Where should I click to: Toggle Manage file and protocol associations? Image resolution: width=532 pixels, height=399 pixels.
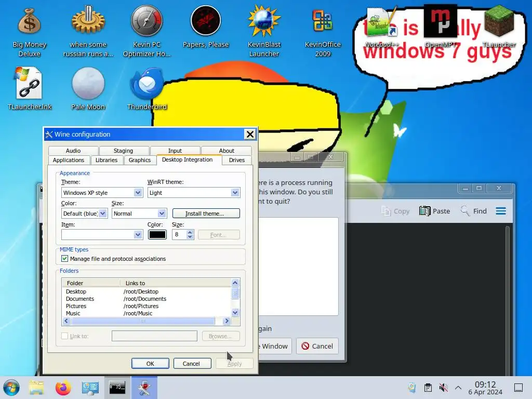point(64,259)
